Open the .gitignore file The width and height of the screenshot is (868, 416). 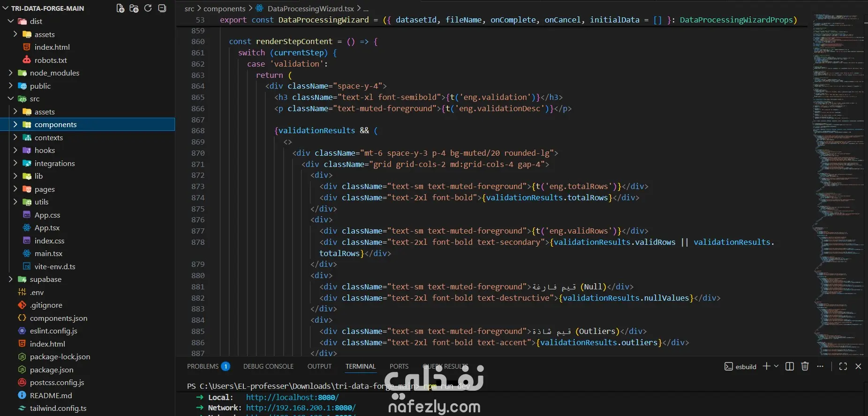click(x=46, y=305)
